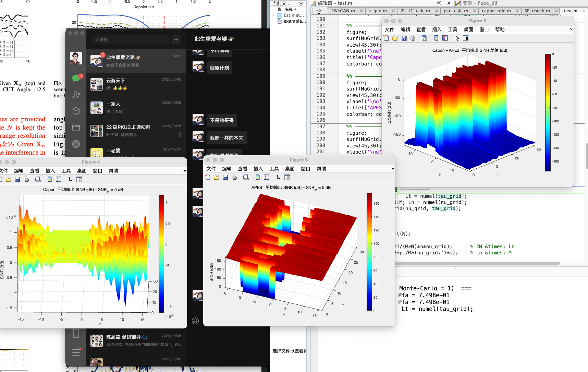Insert colorbar using Figure 4 toolbar icon
The width and height of the screenshot is (588, 372).
[x=50, y=179]
